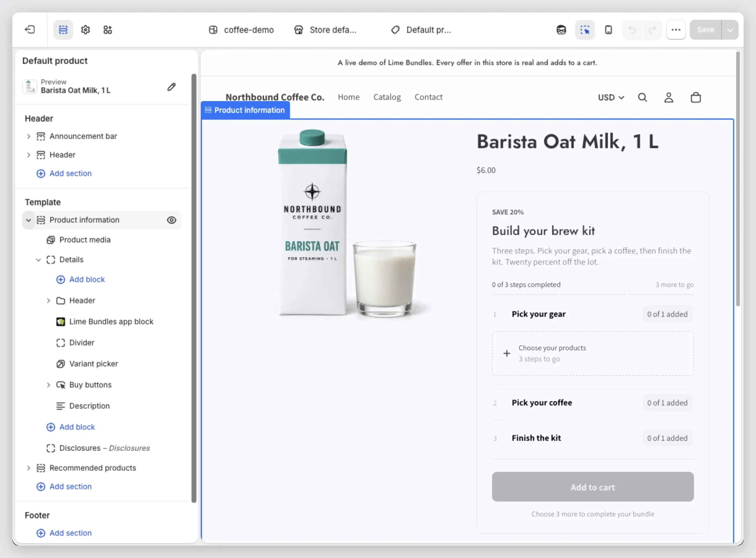Open theme settings gear icon
This screenshot has height=558, width=756.
pyautogui.click(x=86, y=30)
